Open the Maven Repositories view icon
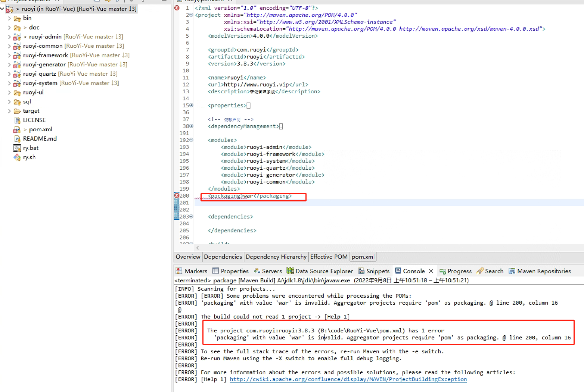The width and height of the screenshot is (584, 392). pyautogui.click(x=512, y=271)
